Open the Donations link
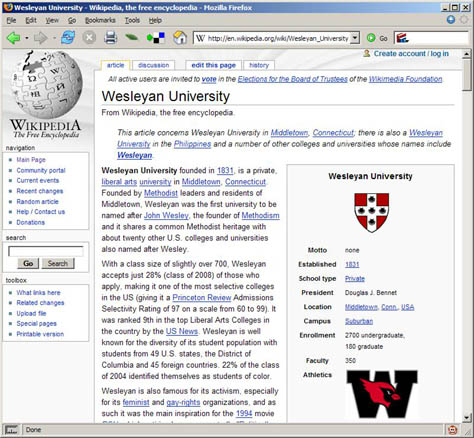474x438 pixels. [31, 222]
